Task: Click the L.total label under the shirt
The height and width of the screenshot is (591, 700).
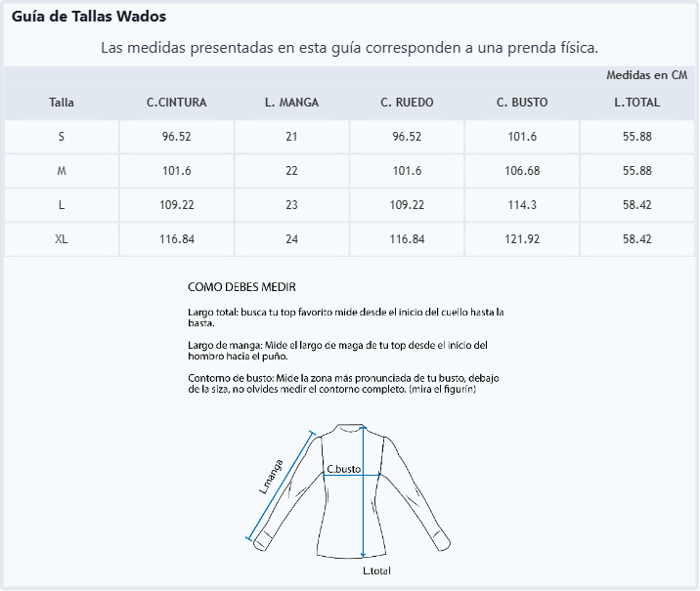Action: click(x=376, y=570)
